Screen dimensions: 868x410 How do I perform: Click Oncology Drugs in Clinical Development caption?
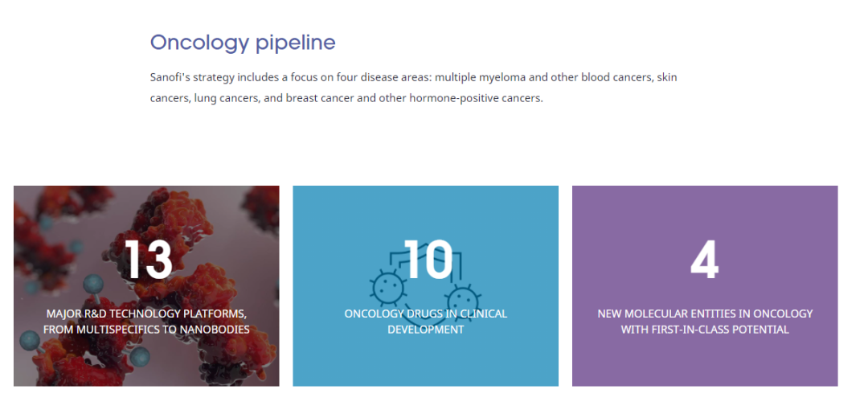pos(425,322)
